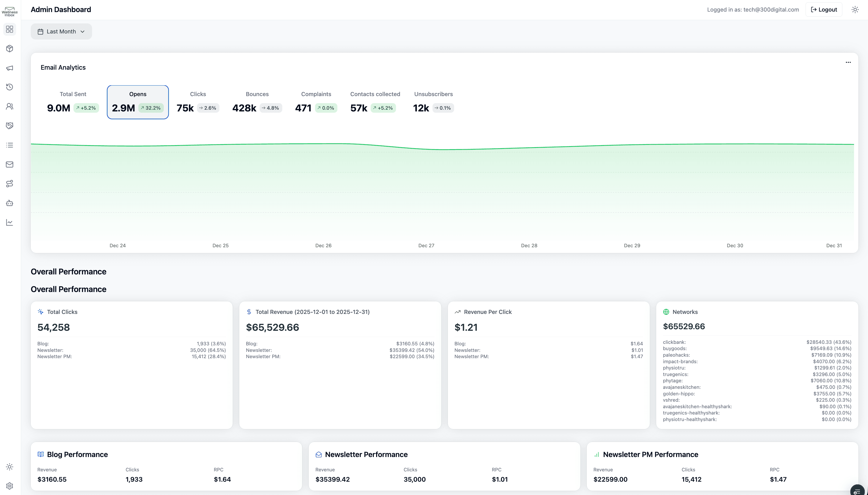The height and width of the screenshot is (495, 868).
Task: Click the clickbank revenue row in Networks
Action: tap(757, 342)
